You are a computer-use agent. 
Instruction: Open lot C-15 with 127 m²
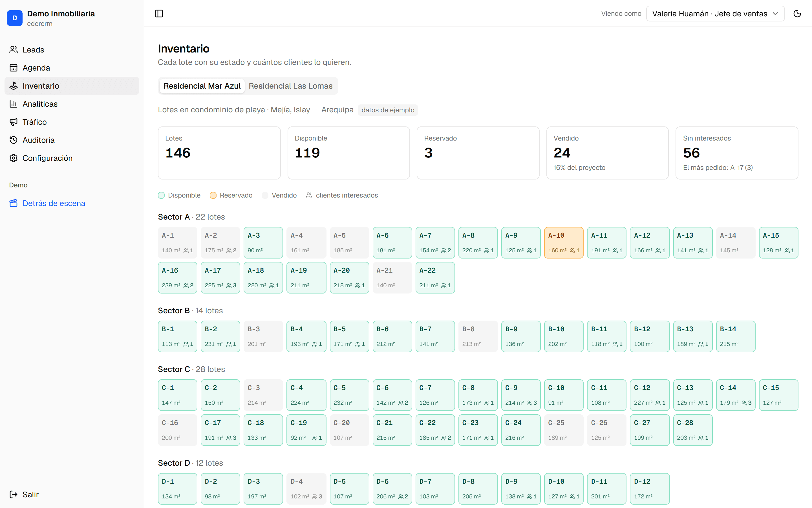click(779, 395)
